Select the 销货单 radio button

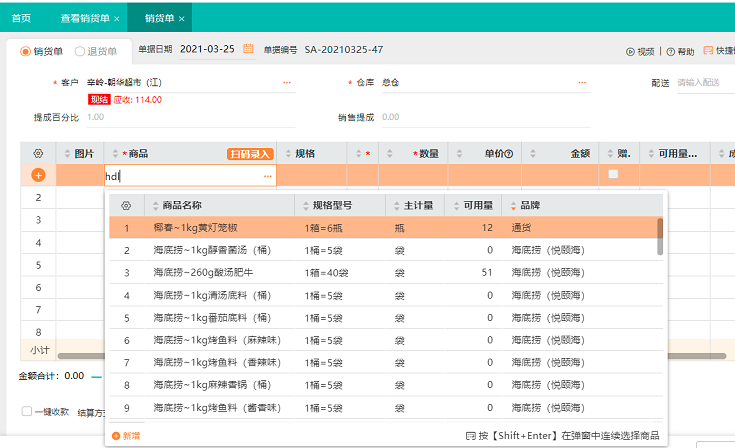click(26, 50)
